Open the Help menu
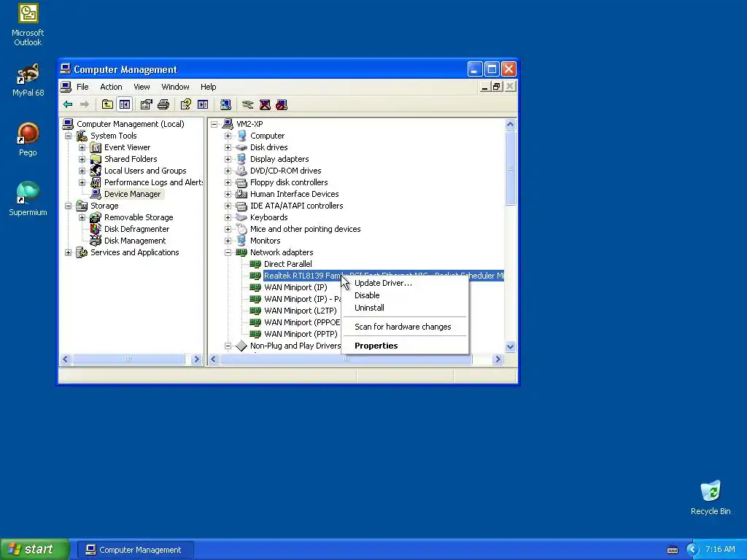The image size is (747, 560). [208, 87]
